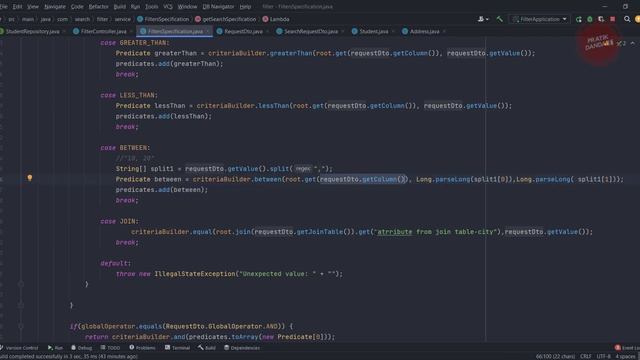Screen dimensions: 640x360
Task: Open the Build tool window
Action: tap(207, 348)
